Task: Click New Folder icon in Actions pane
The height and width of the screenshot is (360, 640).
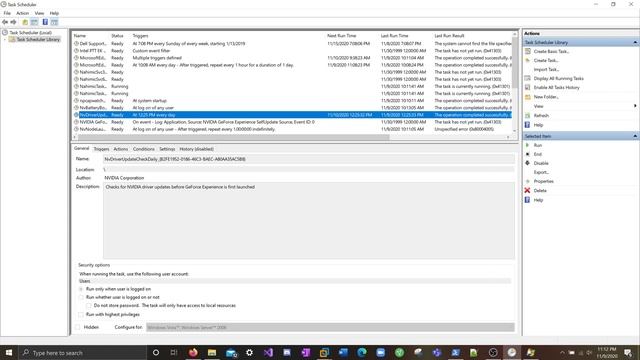Action: pos(527,97)
